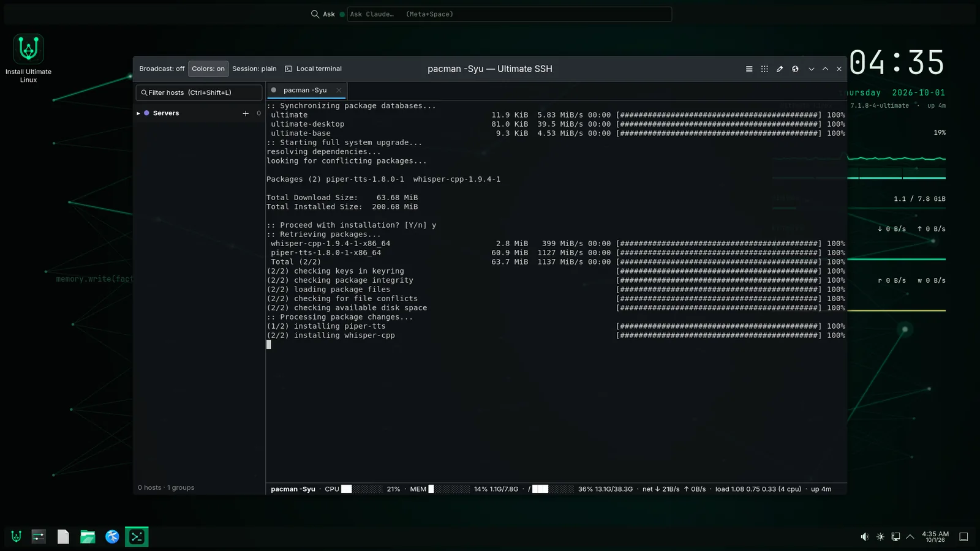Click the ':: Starting full system upgrade...' line
The image size is (980, 551).
point(345,143)
